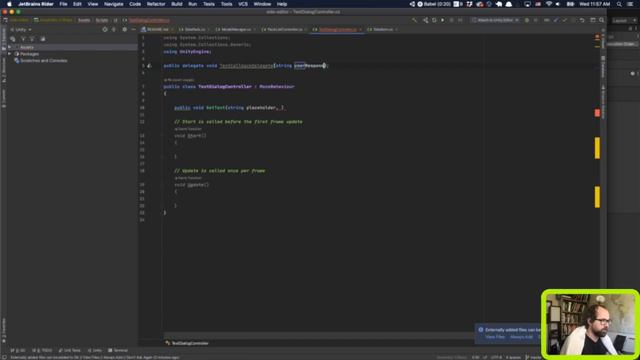Open the Layout dropdown in Unity window
This screenshot has width=640, height=360.
[x=624, y=20]
